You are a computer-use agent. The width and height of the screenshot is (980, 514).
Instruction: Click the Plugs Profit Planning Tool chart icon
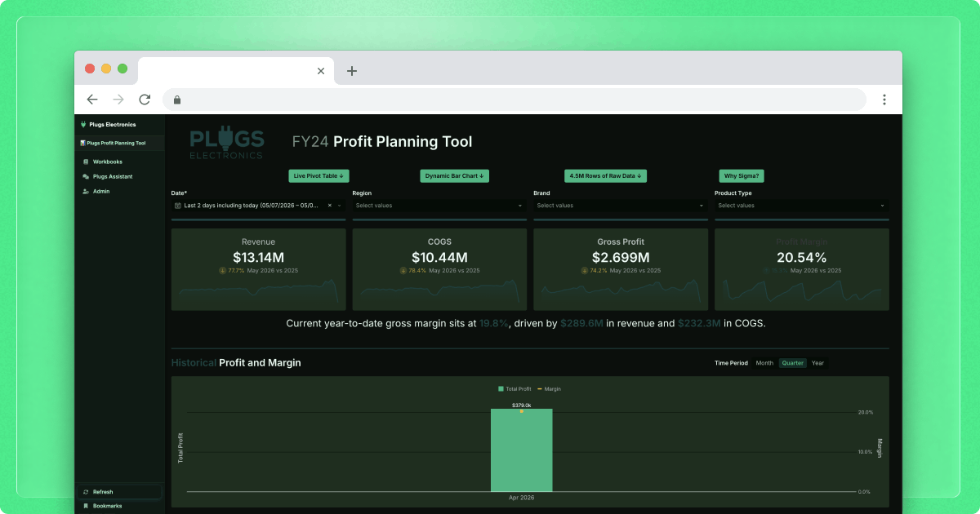pyautogui.click(x=83, y=143)
